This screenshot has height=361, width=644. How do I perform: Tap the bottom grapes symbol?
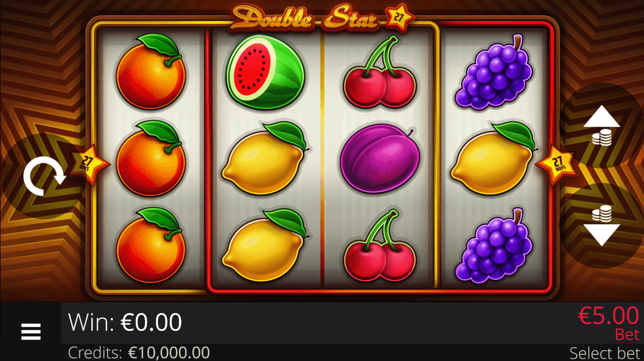pyautogui.click(x=494, y=245)
